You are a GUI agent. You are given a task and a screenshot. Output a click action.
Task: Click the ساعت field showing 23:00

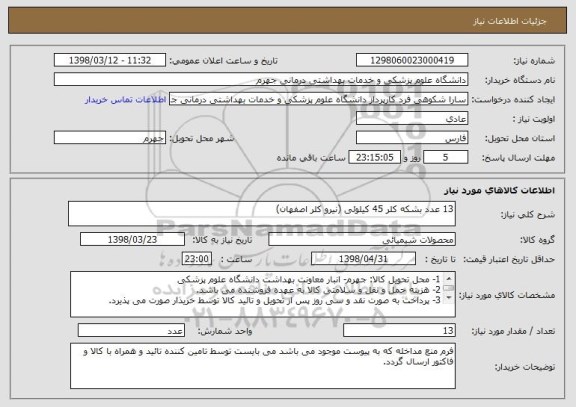pyautogui.click(x=197, y=259)
